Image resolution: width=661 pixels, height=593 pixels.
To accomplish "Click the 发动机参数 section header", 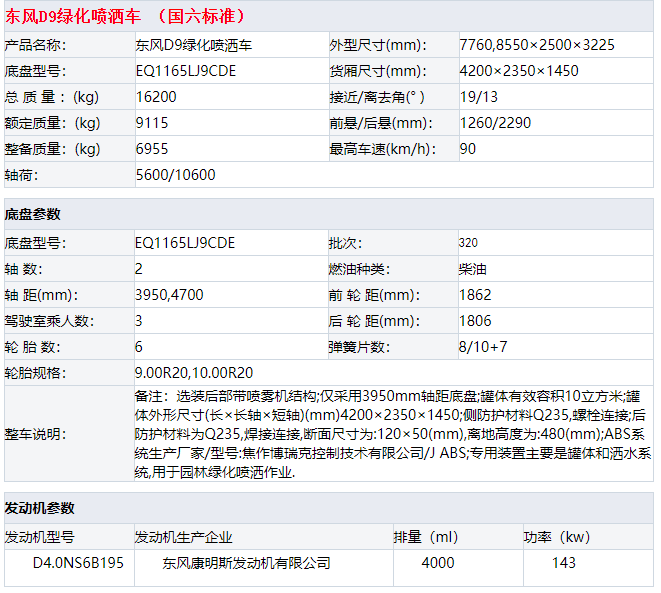I will pyautogui.click(x=39, y=508).
